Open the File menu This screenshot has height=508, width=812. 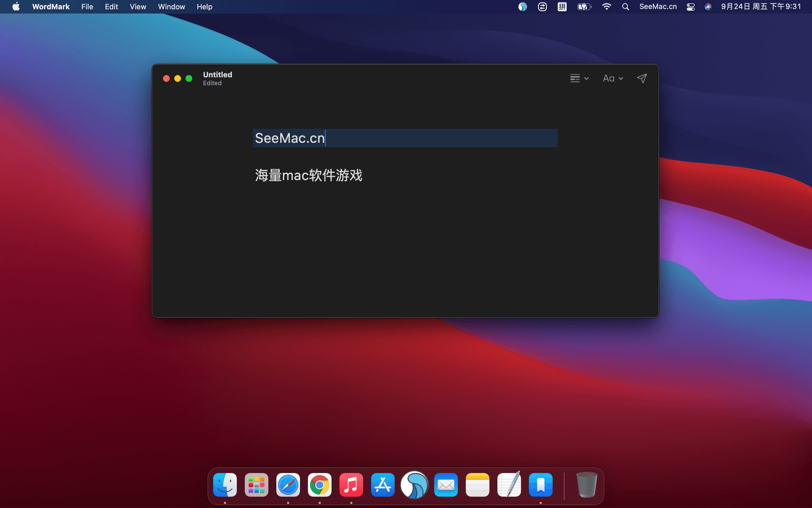coord(87,7)
